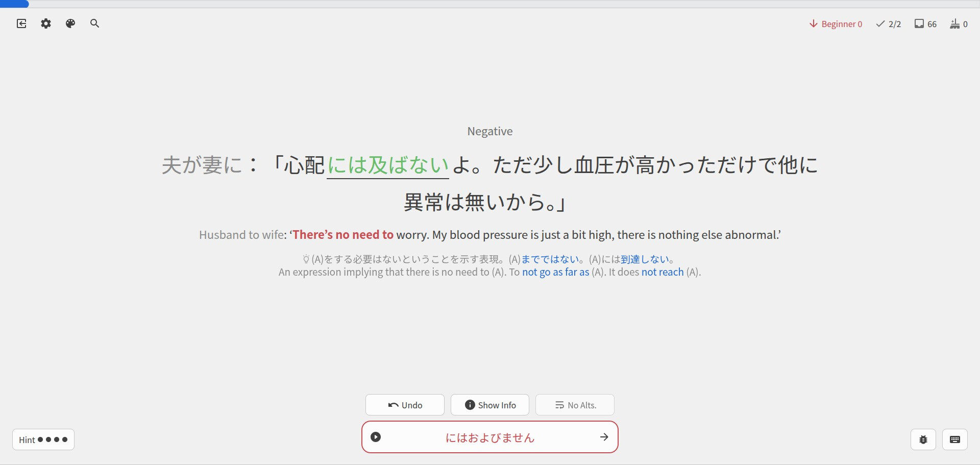
Task: Click the 2/2 correct counter
Action: pos(889,24)
